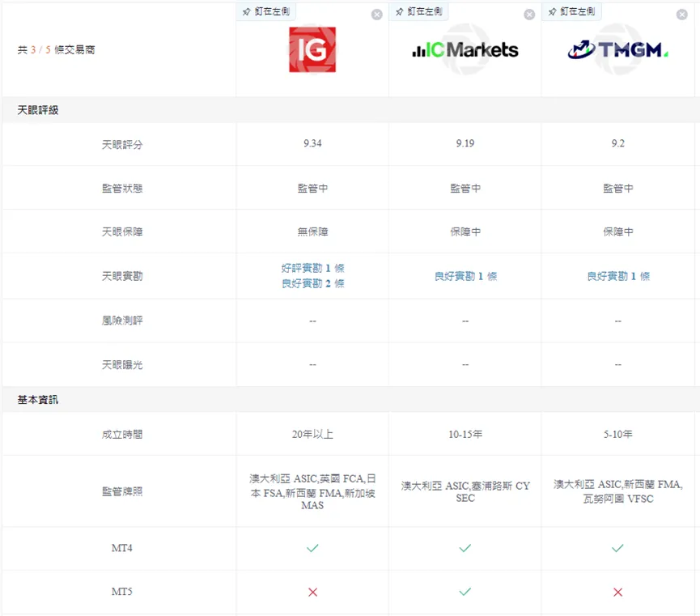Image resolution: width=700 pixels, height=616 pixels.
Task: Click IG's 監管中 status cell
Action: point(312,188)
